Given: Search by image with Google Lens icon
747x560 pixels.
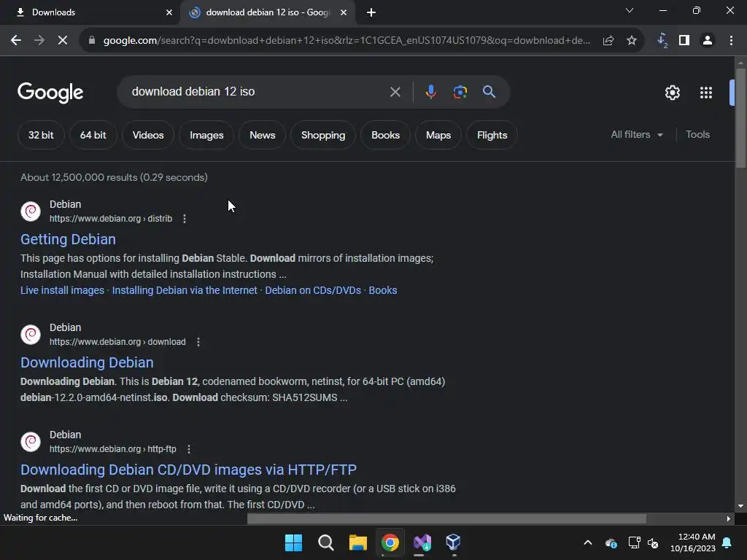Looking at the screenshot, I should (x=460, y=92).
